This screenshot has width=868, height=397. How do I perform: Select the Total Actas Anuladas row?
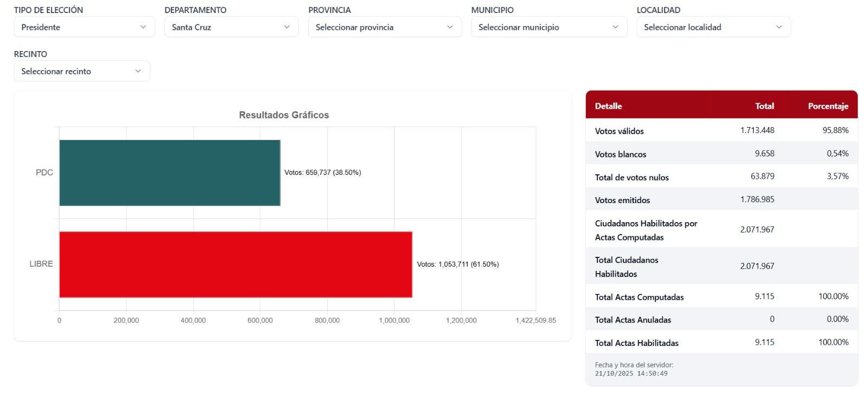tap(721, 319)
